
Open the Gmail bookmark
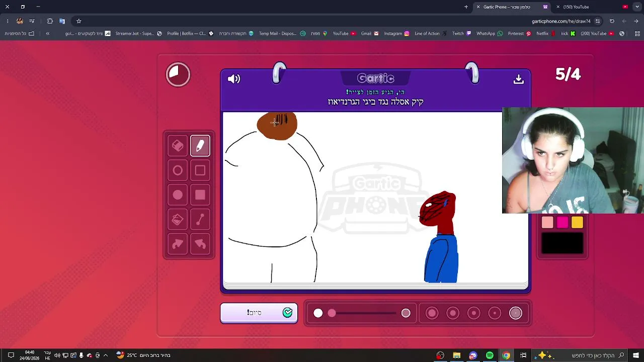click(x=370, y=34)
